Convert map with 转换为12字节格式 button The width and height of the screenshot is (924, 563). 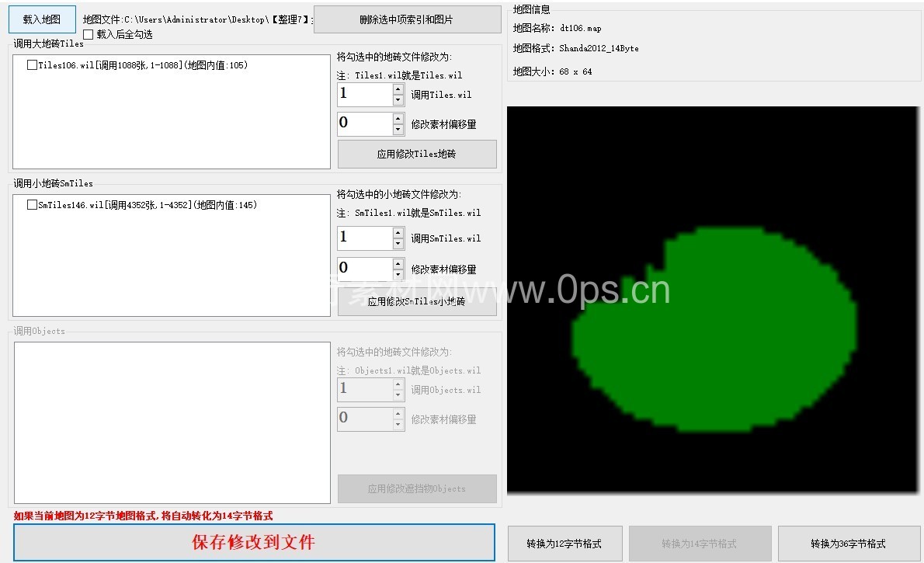click(564, 544)
